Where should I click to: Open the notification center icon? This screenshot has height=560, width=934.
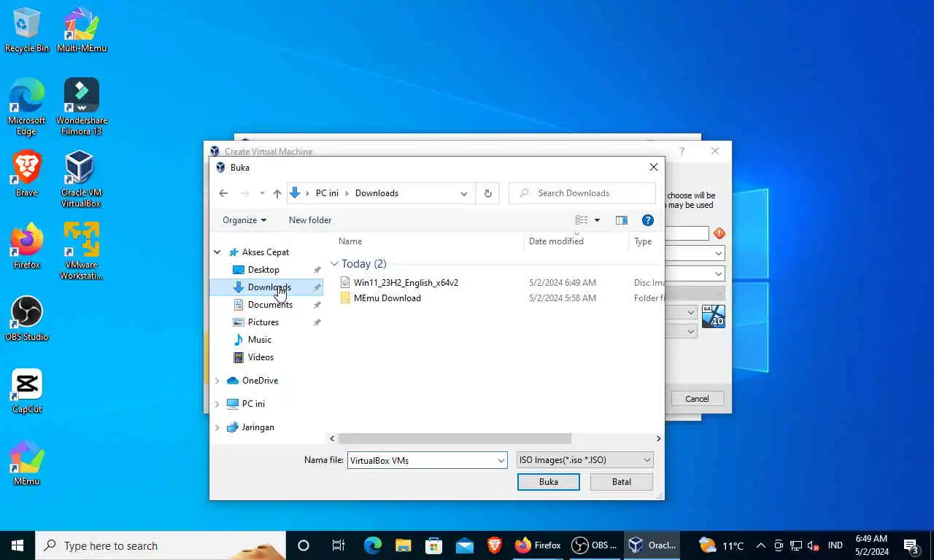click(x=911, y=545)
